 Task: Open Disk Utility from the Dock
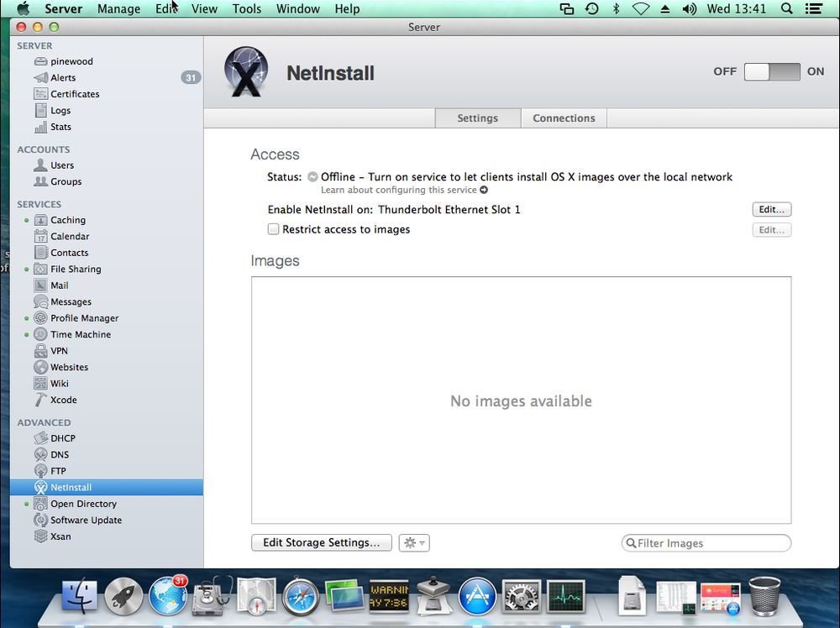[x=213, y=596]
